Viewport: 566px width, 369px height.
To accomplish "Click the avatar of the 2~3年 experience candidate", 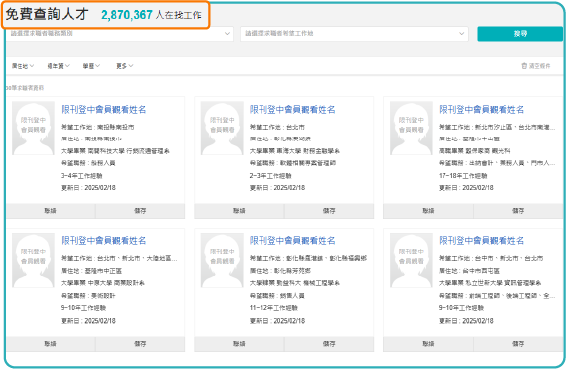I will tap(222, 128).
